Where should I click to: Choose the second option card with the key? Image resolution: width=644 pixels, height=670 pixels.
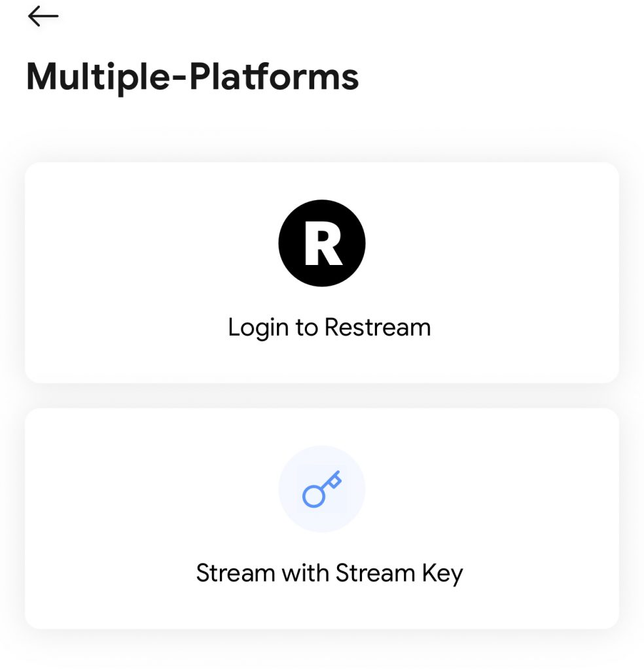tap(322, 518)
